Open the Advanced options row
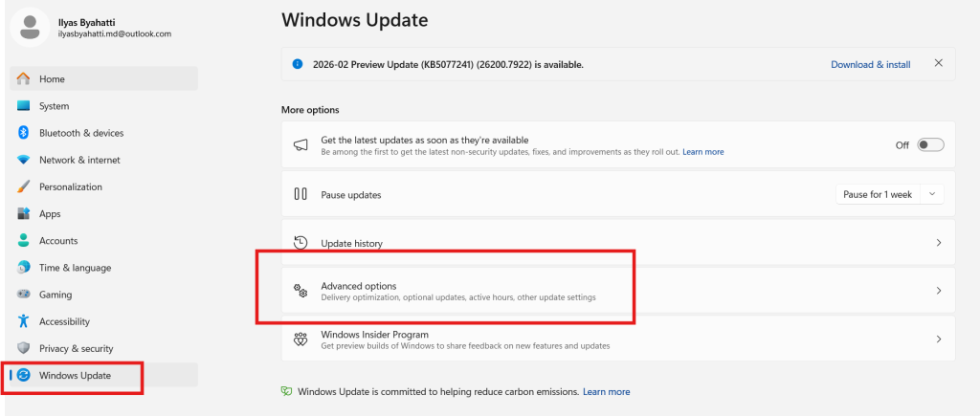This screenshot has width=980, height=416. point(618,291)
